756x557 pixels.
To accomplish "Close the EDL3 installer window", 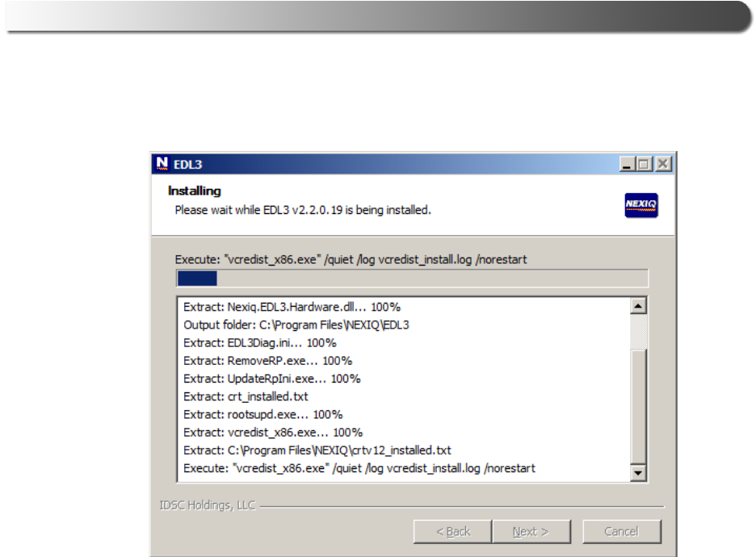I will 663,165.
